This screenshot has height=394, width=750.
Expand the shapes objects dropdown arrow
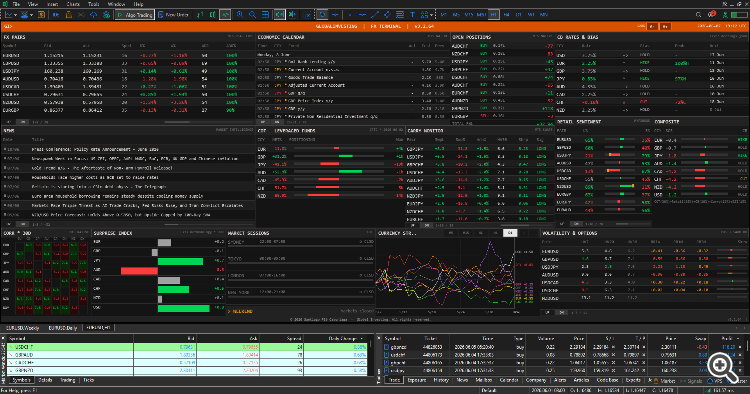(431, 15)
